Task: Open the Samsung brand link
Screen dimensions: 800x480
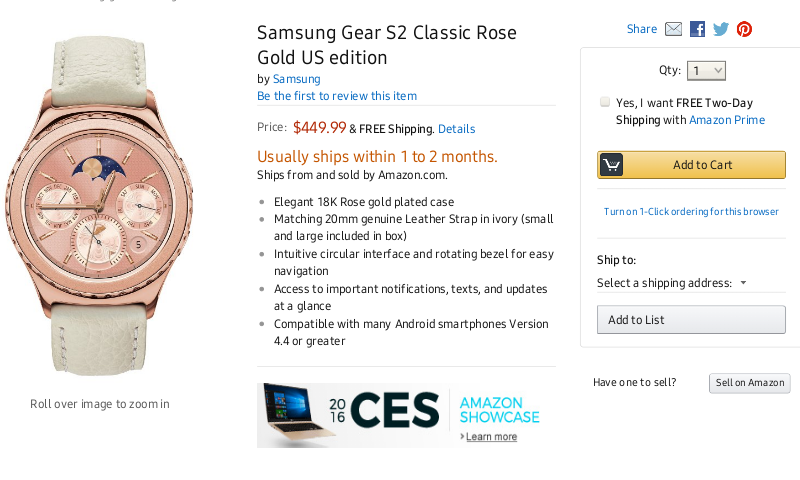Action: [296, 79]
